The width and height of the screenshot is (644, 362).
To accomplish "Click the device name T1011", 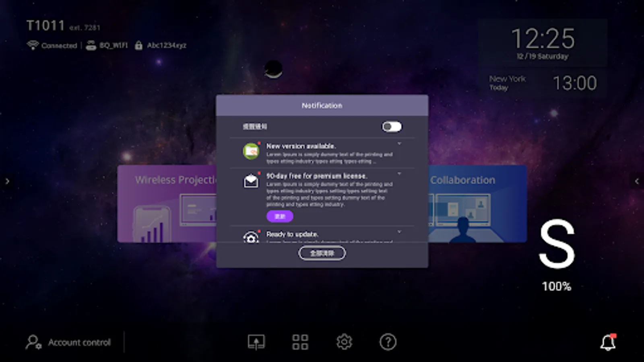I will [45, 26].
